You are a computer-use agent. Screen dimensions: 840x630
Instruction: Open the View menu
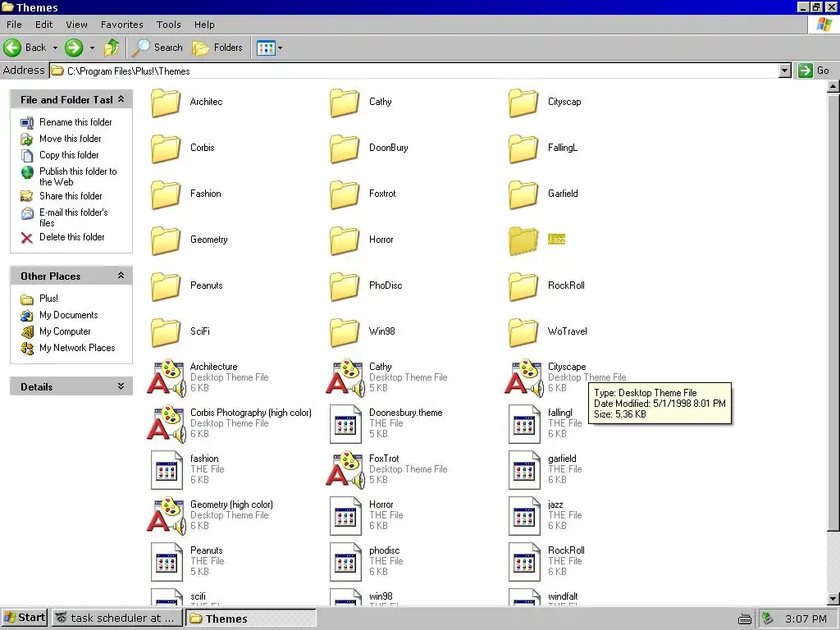[x=76, y=25]
